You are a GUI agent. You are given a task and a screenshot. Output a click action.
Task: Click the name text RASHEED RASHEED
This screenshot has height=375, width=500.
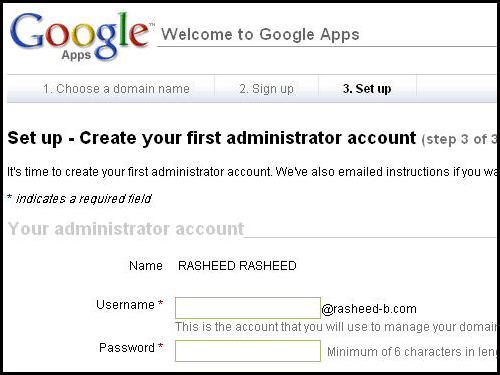237,266
